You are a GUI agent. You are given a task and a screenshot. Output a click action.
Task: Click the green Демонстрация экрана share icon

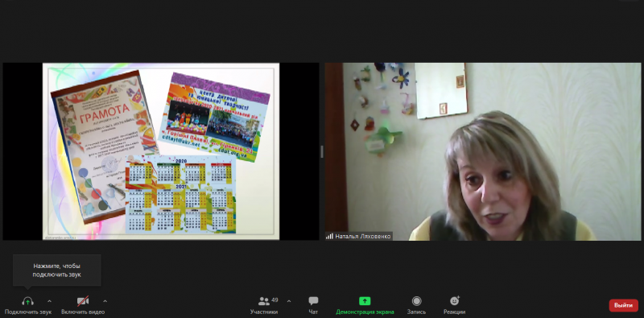[x=365, y=301]
